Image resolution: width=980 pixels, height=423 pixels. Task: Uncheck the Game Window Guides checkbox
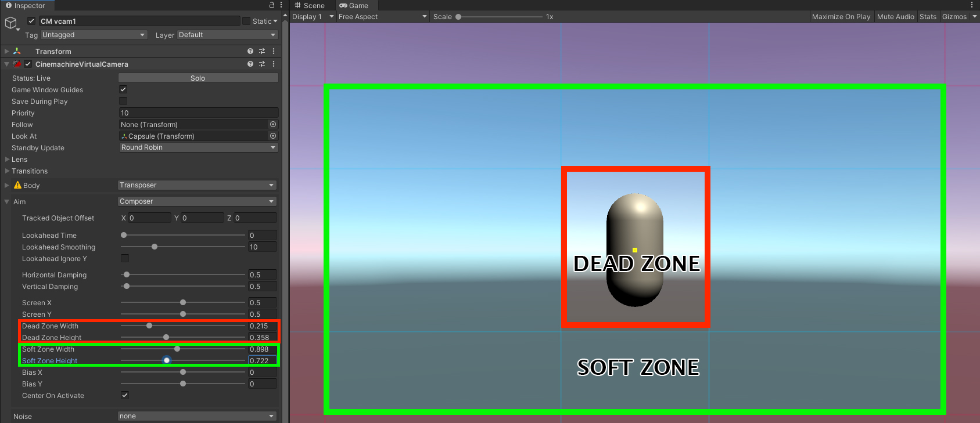(x=123, y=89)
